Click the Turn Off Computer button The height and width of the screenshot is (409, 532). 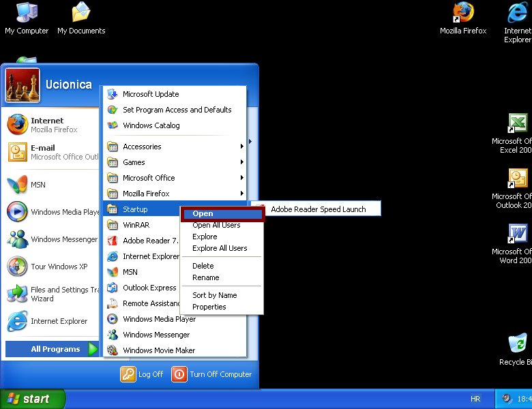[x=211, y=374]
